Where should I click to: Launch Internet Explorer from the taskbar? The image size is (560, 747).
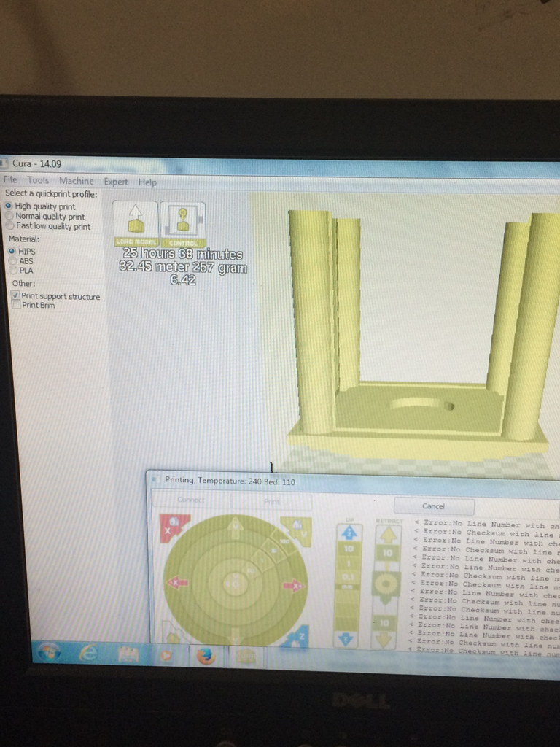point(89,654)
